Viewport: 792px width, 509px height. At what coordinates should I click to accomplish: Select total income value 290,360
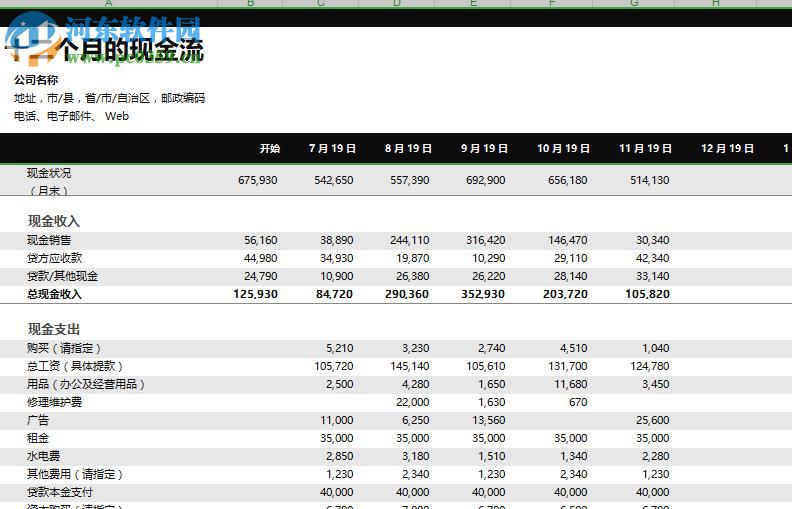pyautogui.click(x=407, y=294)
